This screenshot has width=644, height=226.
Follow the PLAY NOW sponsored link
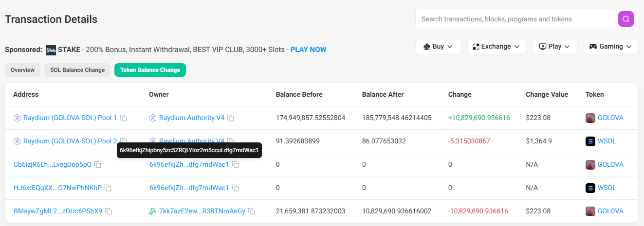click(308, 50)
